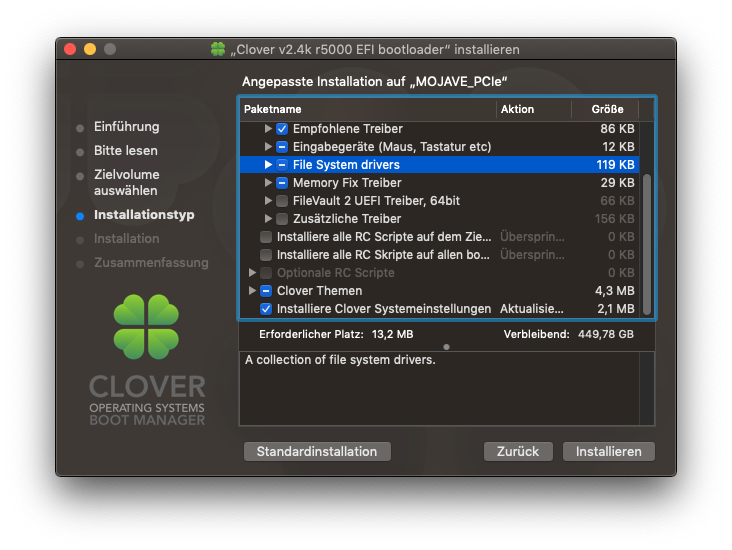Uncheck Installiere Clover Systemeinstellungen checkbox
Image resolution: width=732 pixels, height=550 pixels.
coord(266,309)
